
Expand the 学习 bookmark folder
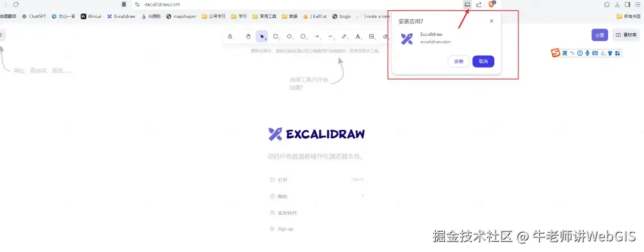click(x=239, y=17)
